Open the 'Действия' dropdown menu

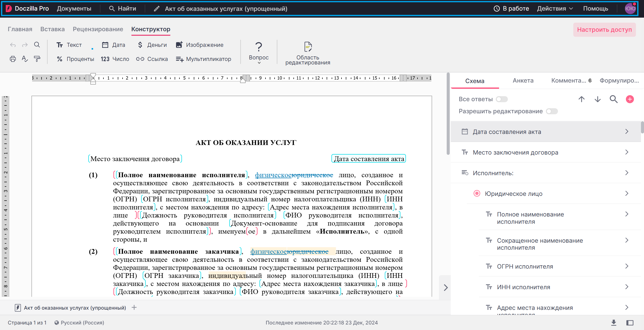555,9
